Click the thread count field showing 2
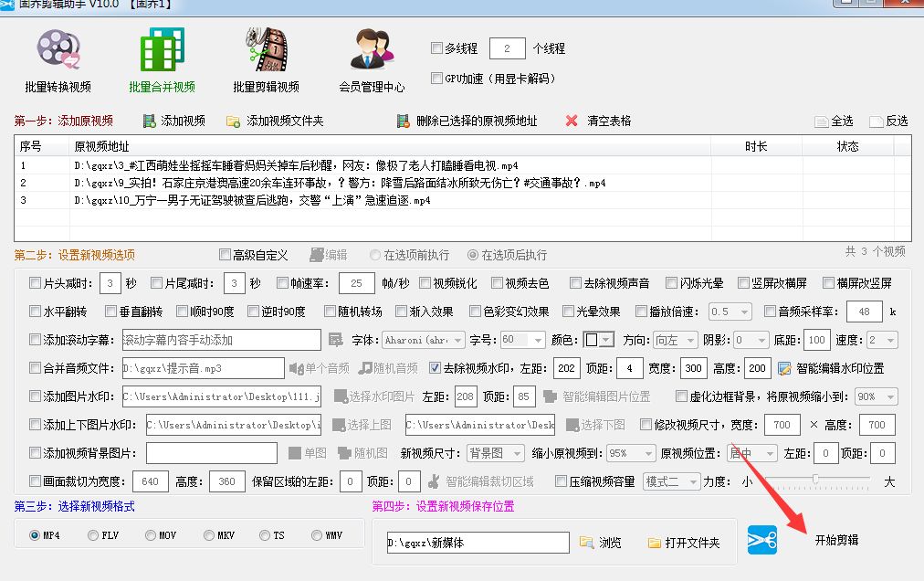The width and height of the screenshot is (924, 581). [507, 48]
